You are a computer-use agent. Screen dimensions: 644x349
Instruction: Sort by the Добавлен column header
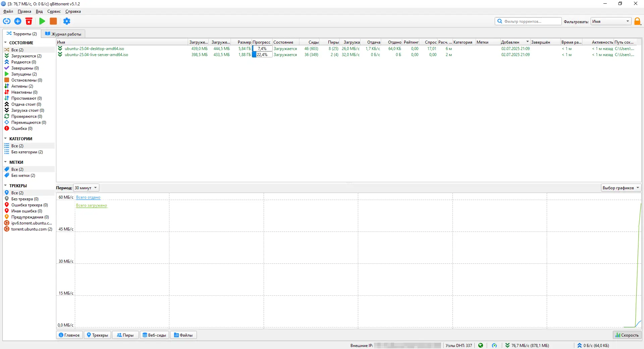pyautogui.click(x=515, y=42)
